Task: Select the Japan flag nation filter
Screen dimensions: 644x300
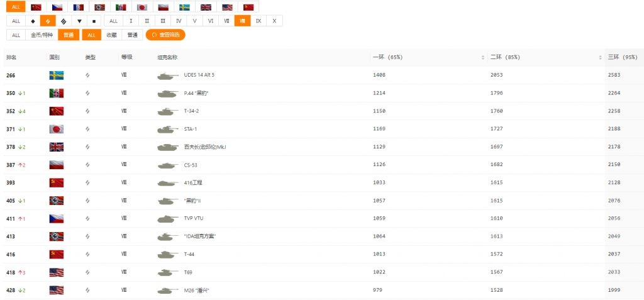Action: (142, 7)
